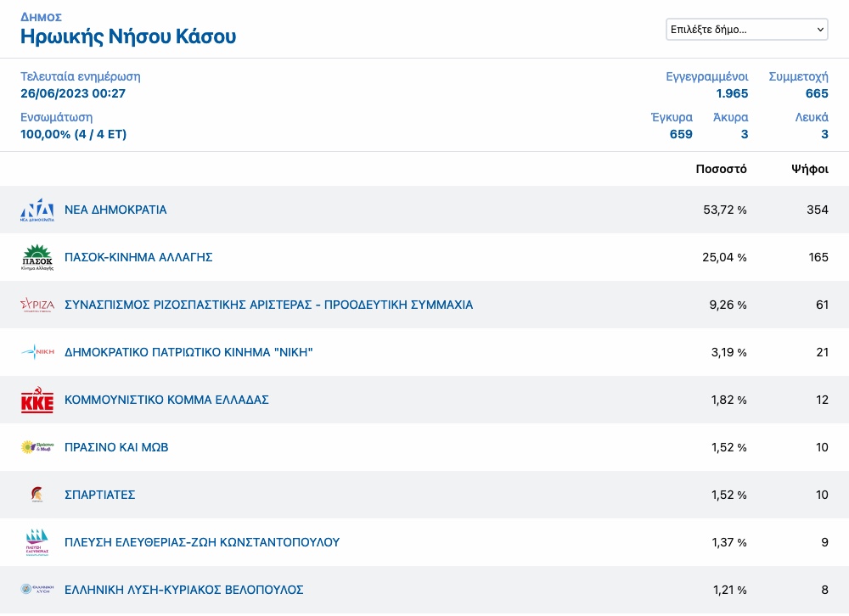Click the 'Ηρωικής Νήσου Κάσου' municipality heading
This screenshot has height=616, width=849.
128,36
